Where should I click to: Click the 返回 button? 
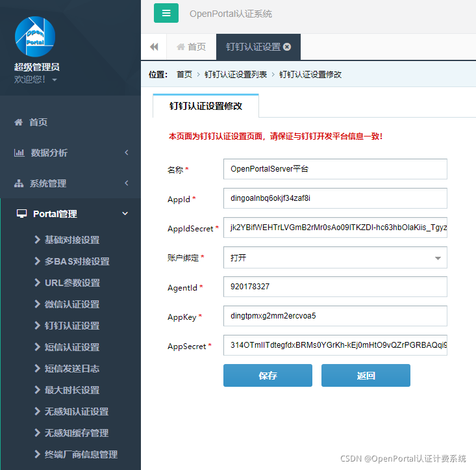coord(366,376)
